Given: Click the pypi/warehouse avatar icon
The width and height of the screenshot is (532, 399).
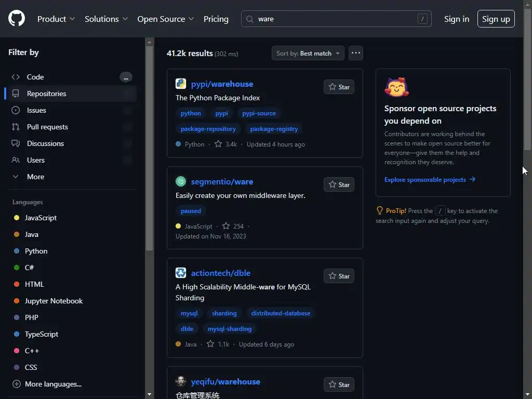Looking at the screenshot, I should click(181, 84).
